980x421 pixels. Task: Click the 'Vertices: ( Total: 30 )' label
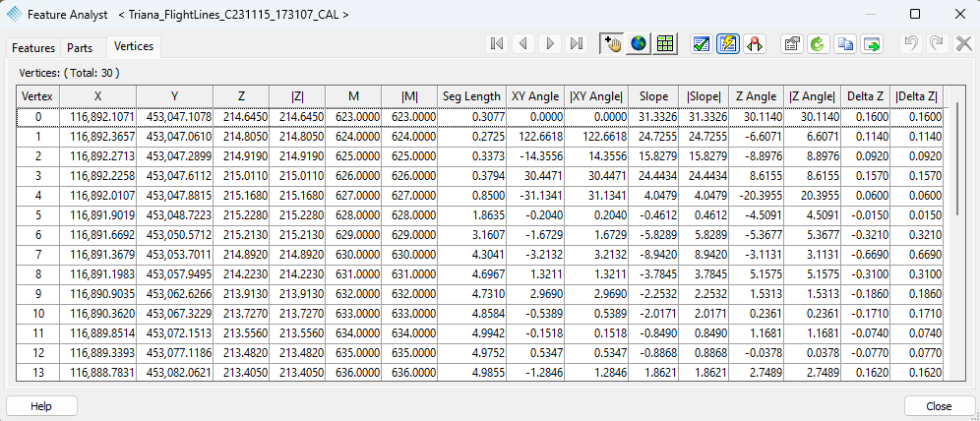tap(70, 73)
